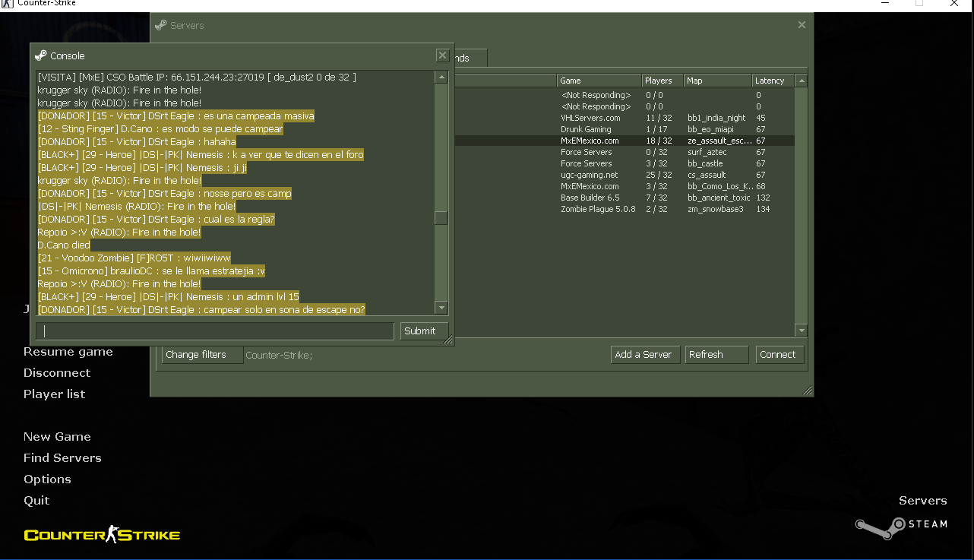
Task: Open Options from main menu
Action: 47,479
